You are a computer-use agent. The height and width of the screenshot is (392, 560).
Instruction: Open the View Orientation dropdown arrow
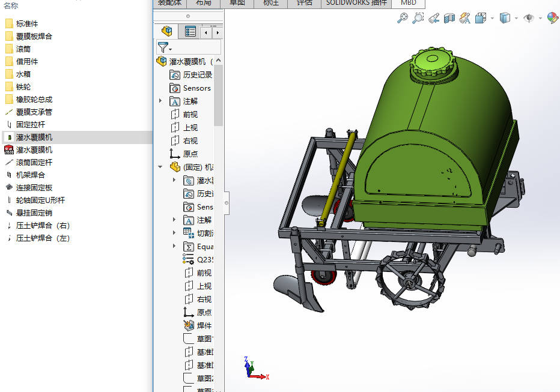click(x=492, y=19)
